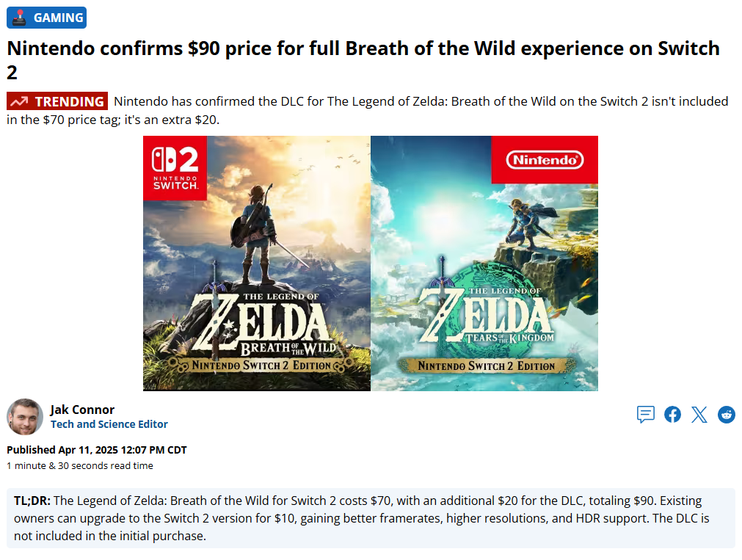Viewport: 742px width, 560px height.
Task: Click the article headline about $90 price
Action: click(x=363, y=60)
